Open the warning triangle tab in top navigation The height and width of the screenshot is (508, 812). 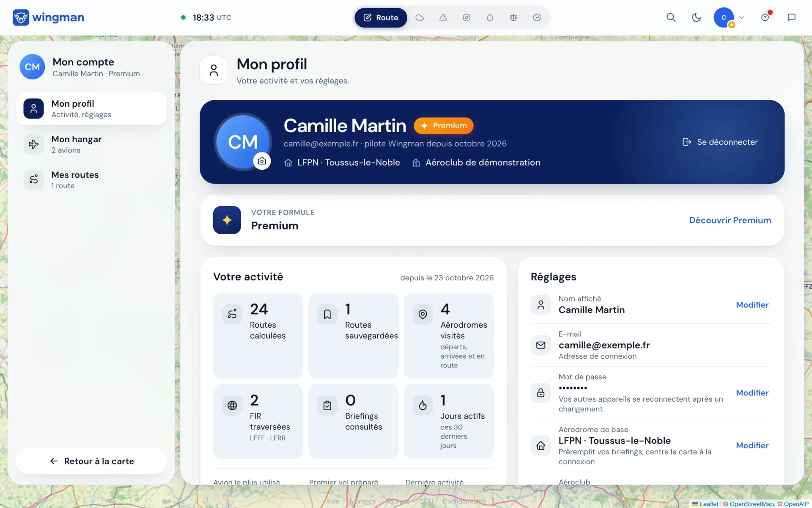[x=443, y=18]
